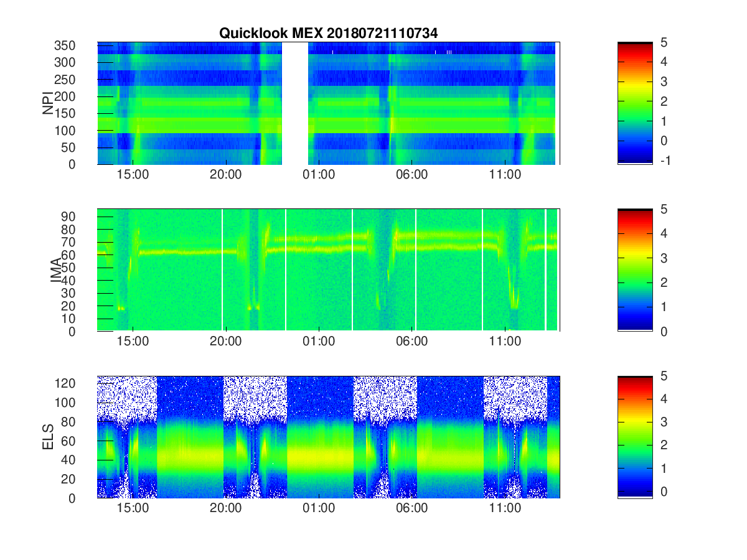Screen dimensions: 747x560
Task: Click the 15:00 time label under the NPI plot
Action: pyautogui.click(x=133, y=175)
